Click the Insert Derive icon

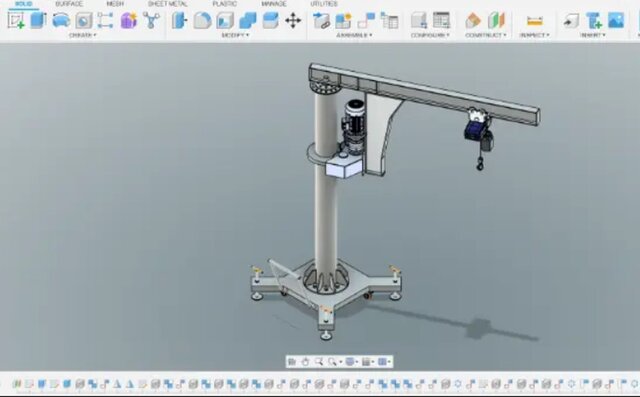pyautogui.click(x=571, y=20)
